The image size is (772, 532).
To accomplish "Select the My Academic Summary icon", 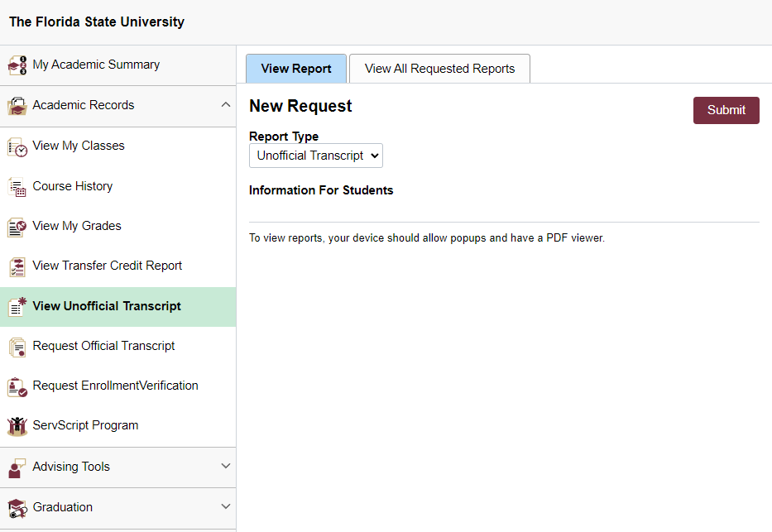I will [16, 65].
